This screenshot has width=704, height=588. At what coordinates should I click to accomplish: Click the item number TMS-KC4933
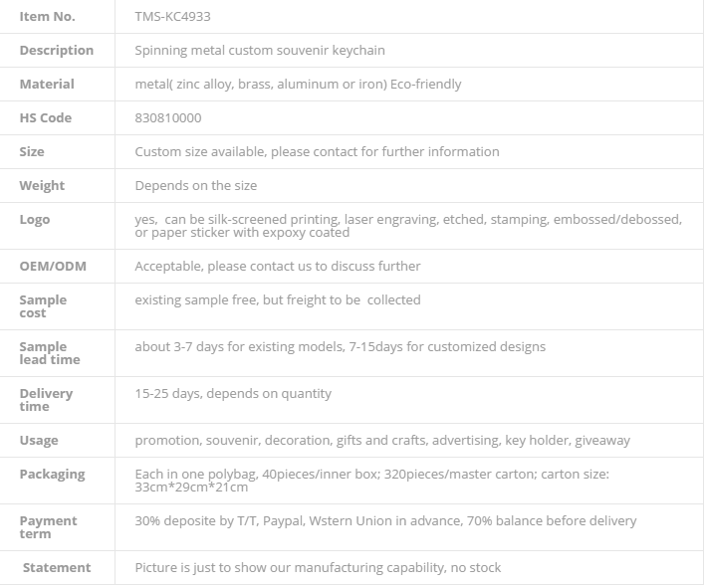[x=172, y=17]
